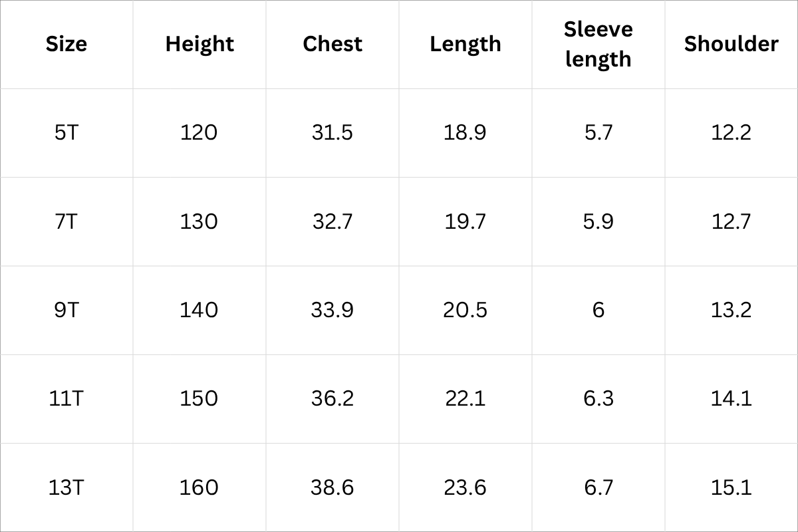Viewport: 798px width, 532px height.
Task: Click the 13T size row label
Action: 66,487
